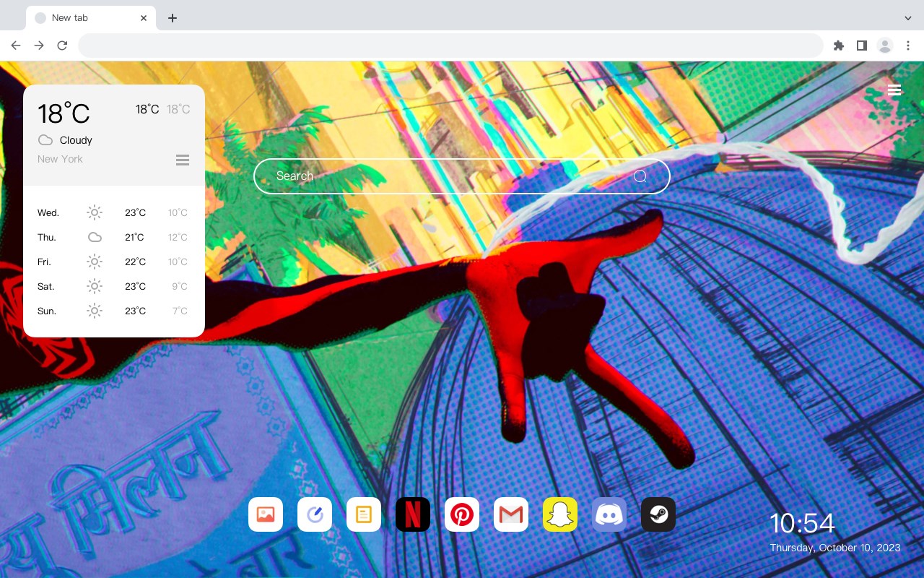Viewport: 924px width, 578px height.
Task: Launch the Pinterest shortcut
Action: [x=462, y=514]
